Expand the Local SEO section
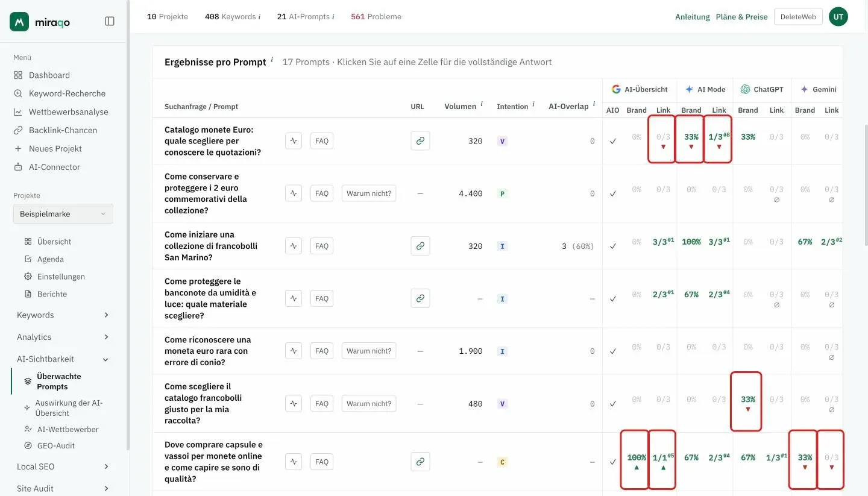This screenshot has height=496, width=868. 63,466
